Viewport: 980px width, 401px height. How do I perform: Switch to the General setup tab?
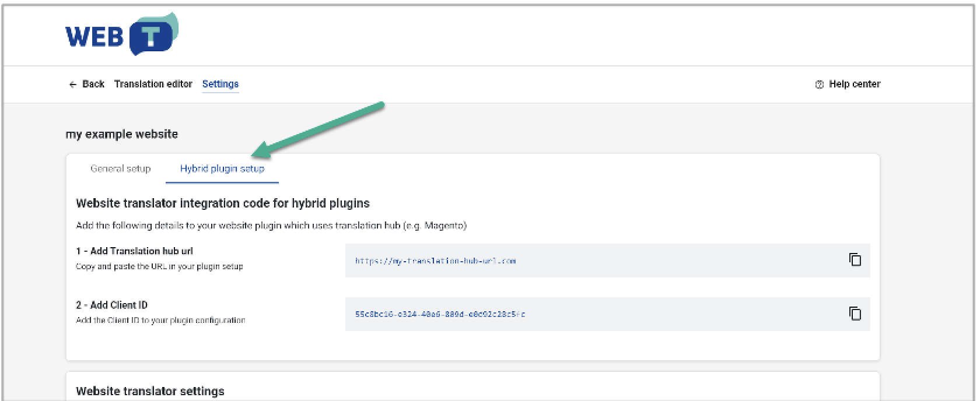(x=121, y=168)
